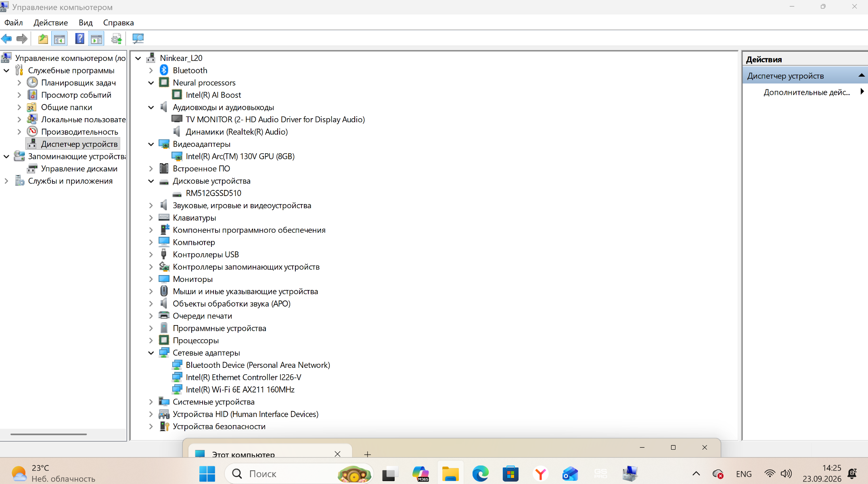Open Microsoft Edge from the taskbar
The image size is (868, 484).
click(x=480, y=474)
